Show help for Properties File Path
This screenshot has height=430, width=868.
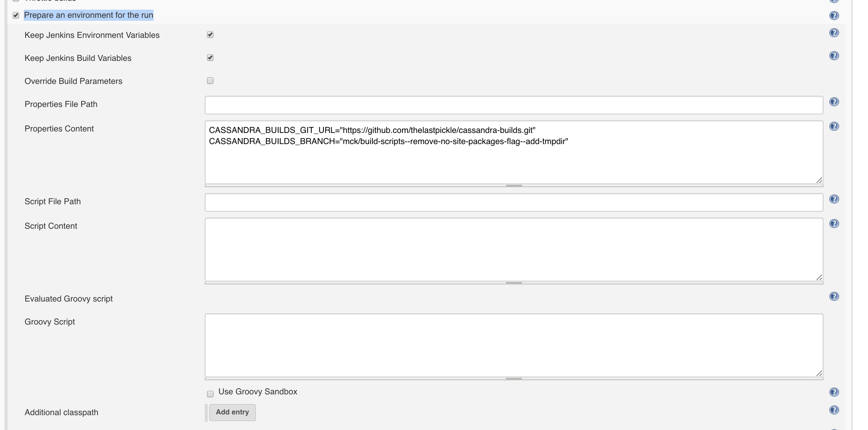(x=834, y=102)
